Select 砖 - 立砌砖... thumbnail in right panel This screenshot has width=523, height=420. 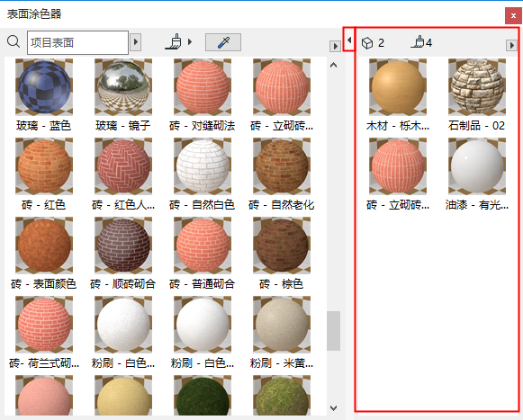(x=398, y=166)
